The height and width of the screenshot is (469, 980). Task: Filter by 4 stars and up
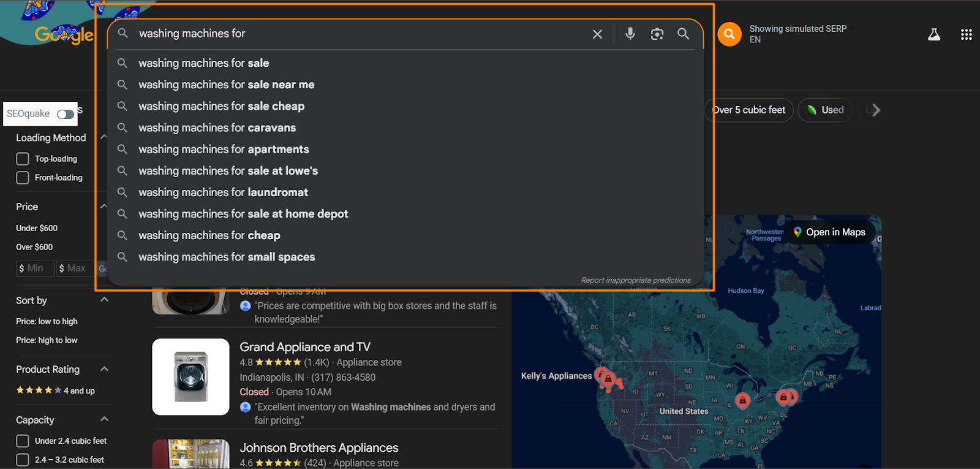click(55, 391)
